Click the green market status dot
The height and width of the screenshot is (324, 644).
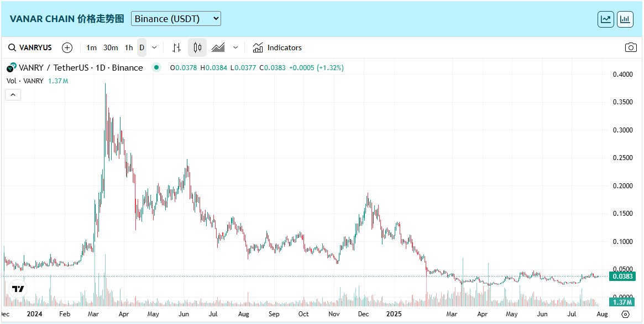[x=156, y=68]
